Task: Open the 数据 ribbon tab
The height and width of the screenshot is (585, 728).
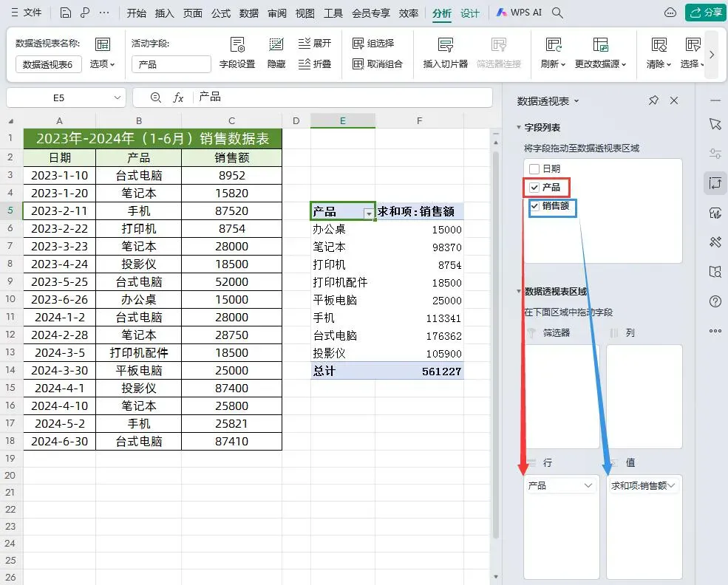Action: click(x=249, y=13)
